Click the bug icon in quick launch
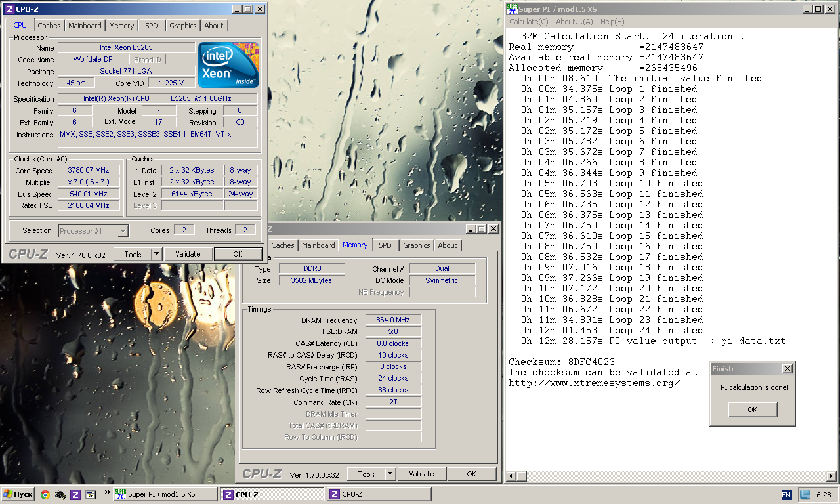The image size is (840, 504). point(60,495)
